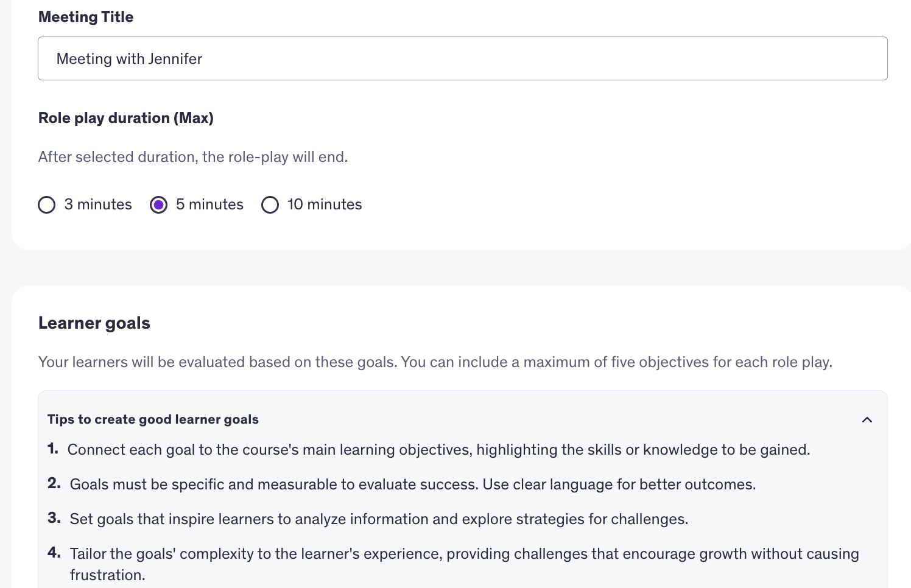The image size is (911, 588).
Task: Click the tip about connecting goals to objectives
Action: click(x=438, y=450)
